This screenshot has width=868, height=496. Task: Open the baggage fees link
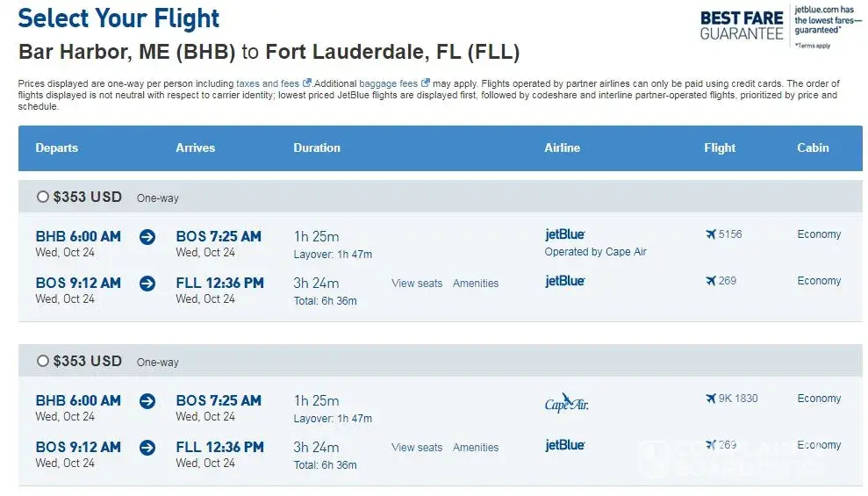[389, 83]
